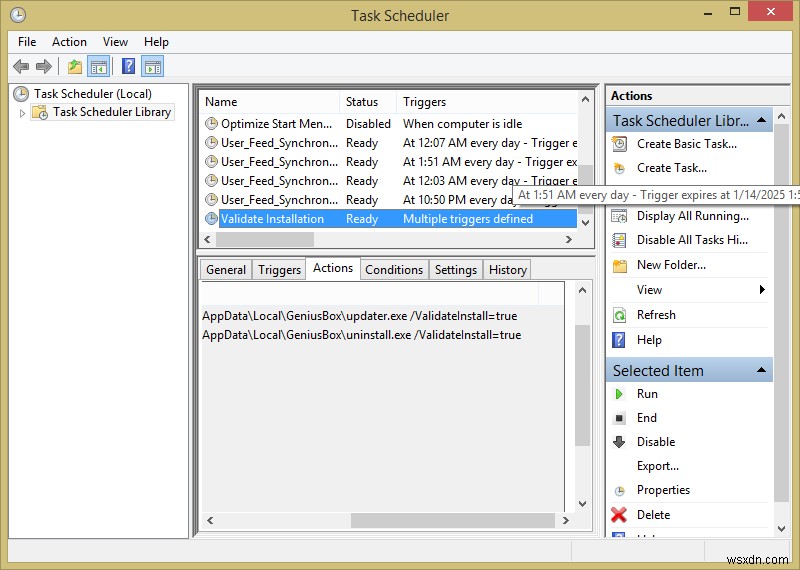This screenshot has height=570, width=800.
Task: Click the Back arrow toolbar icon
Action: coord(20,67)
